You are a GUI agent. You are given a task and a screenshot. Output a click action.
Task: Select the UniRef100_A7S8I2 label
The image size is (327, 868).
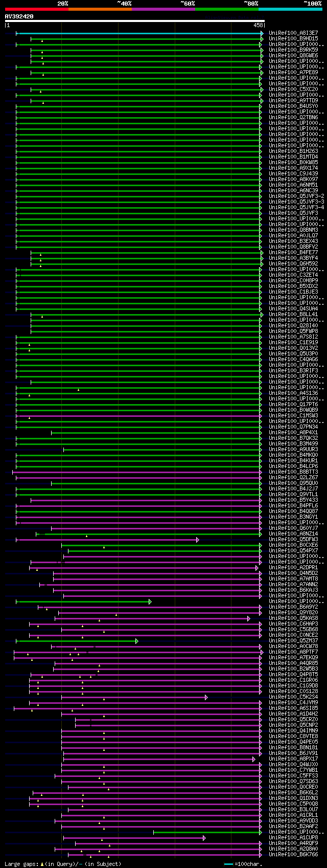pos(293,337)
